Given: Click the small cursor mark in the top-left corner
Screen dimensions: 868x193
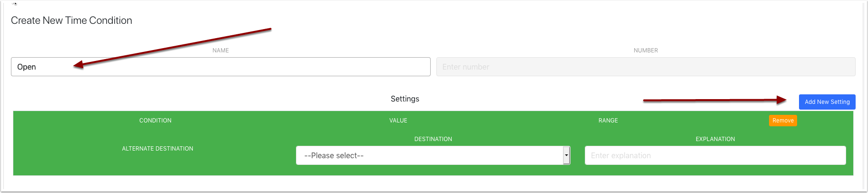Looking at the screenshot, I should (x=15, y=3).
